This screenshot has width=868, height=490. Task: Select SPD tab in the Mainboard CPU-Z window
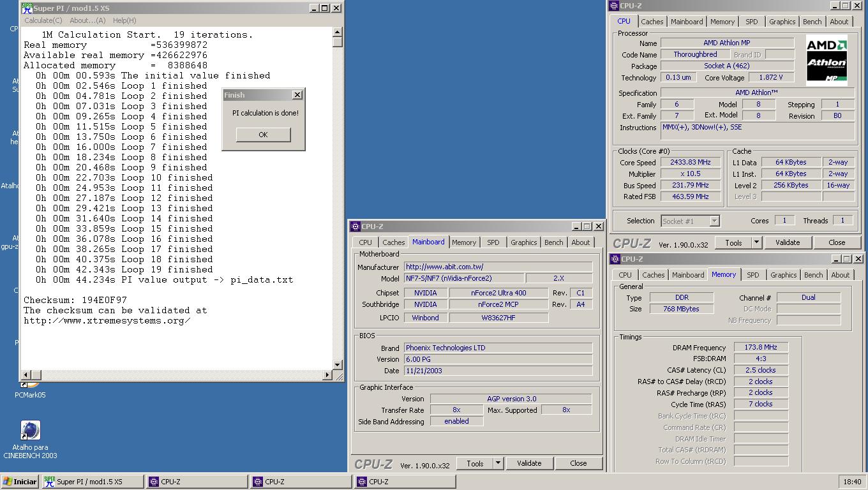(493, 242)
